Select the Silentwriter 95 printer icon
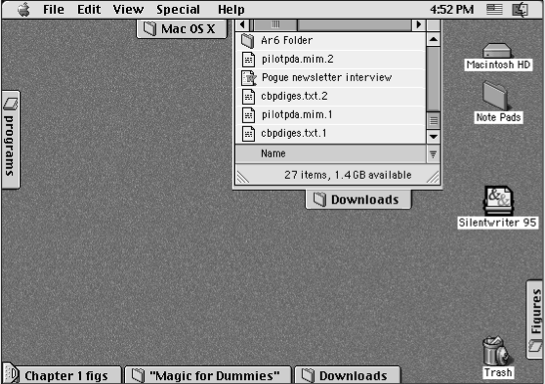Viewport: 545px width, 384px height. coord(498,200)
